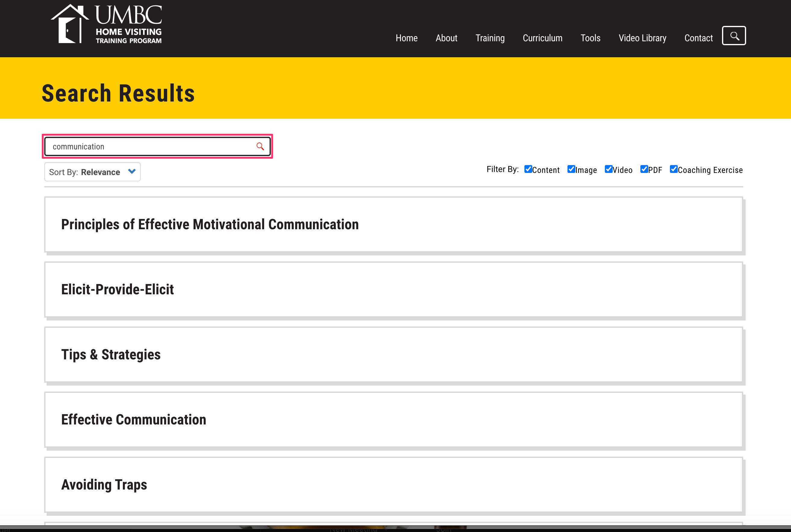This screenshot has height=532, width=791.
Task: Open the Home navigation item
Action: 406,38
